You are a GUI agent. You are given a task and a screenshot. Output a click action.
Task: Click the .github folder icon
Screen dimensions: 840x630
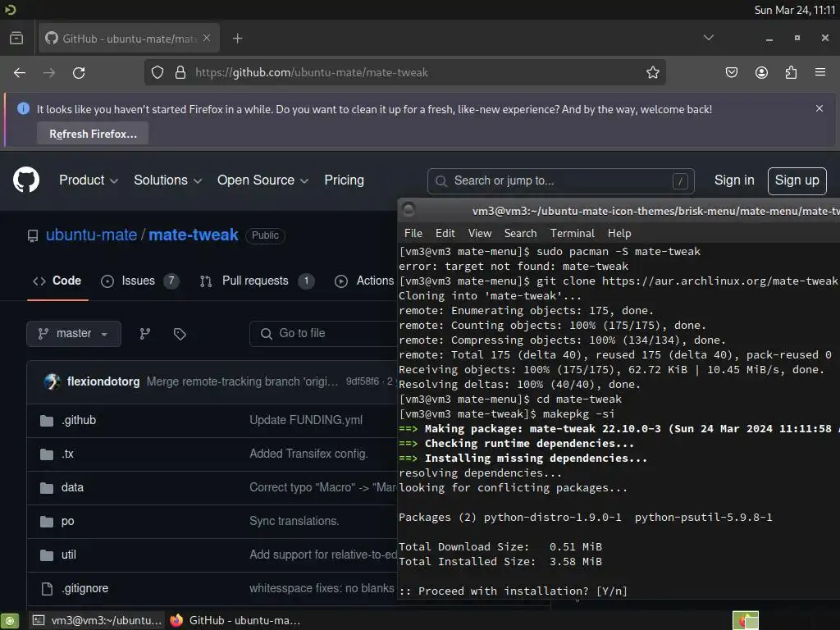47,421
